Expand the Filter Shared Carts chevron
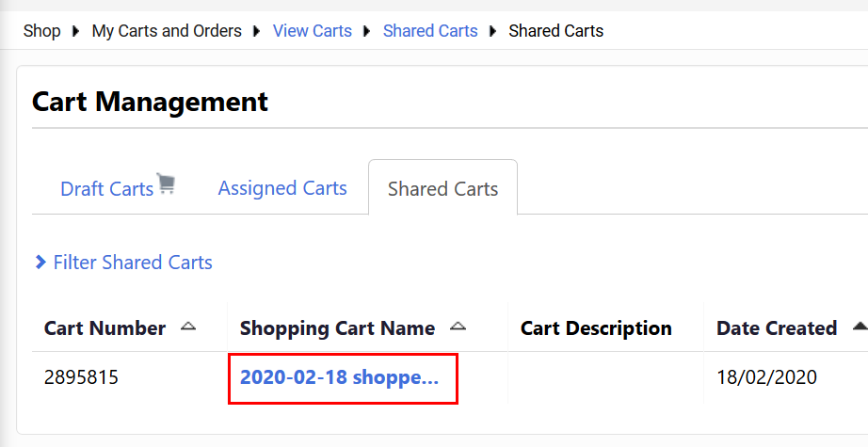Viewport: 868px width, 447px height. [40, 263]
